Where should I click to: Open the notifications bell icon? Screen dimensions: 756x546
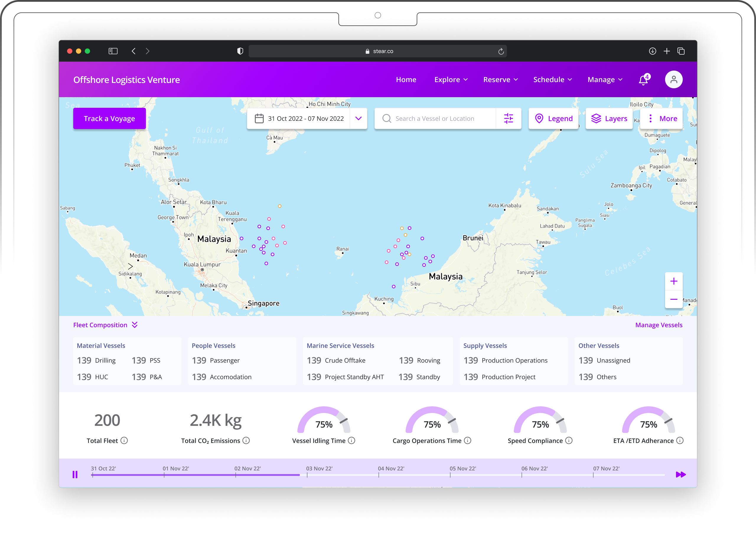coord(643,80)
